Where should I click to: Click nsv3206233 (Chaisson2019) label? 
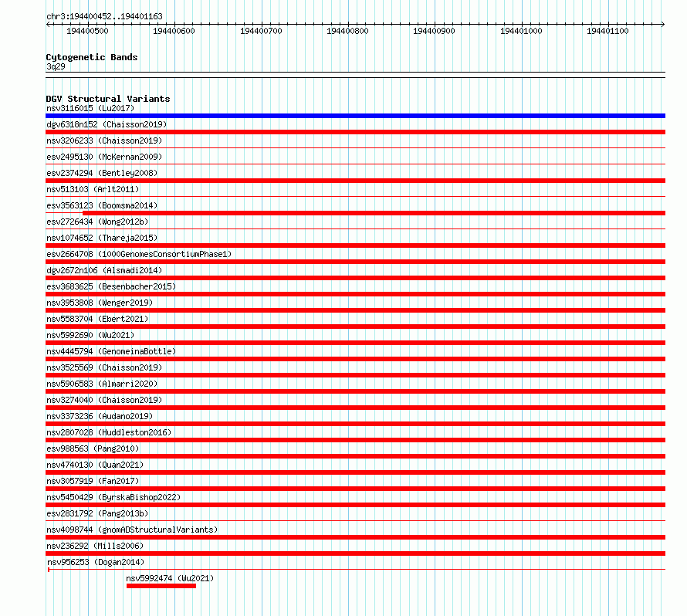click(x=104, y=140)
